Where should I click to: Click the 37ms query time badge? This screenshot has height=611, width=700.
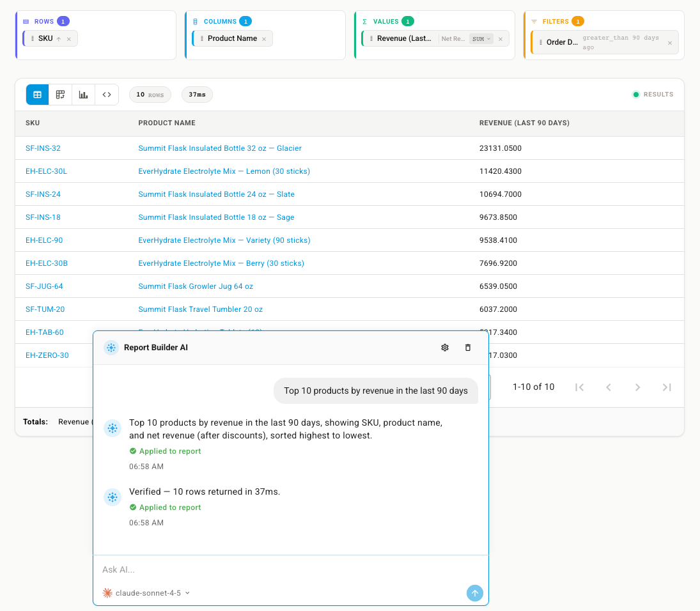click(x=197, y=95)
